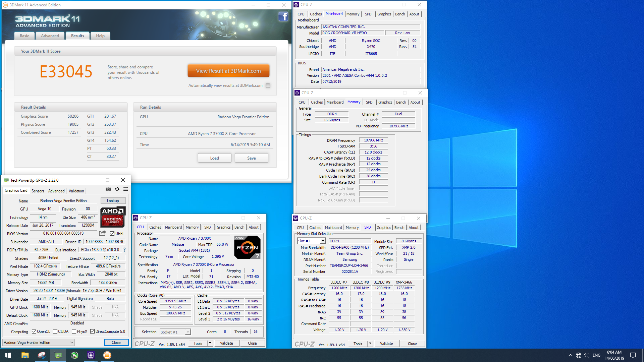This screenshot has height=362, width=644.
Task: Switch to the Advanced tab in 3DMark
Action: click(50, 36)
